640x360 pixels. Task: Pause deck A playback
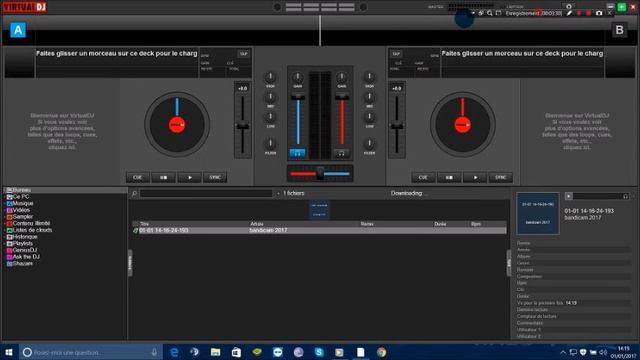(163, 178)
